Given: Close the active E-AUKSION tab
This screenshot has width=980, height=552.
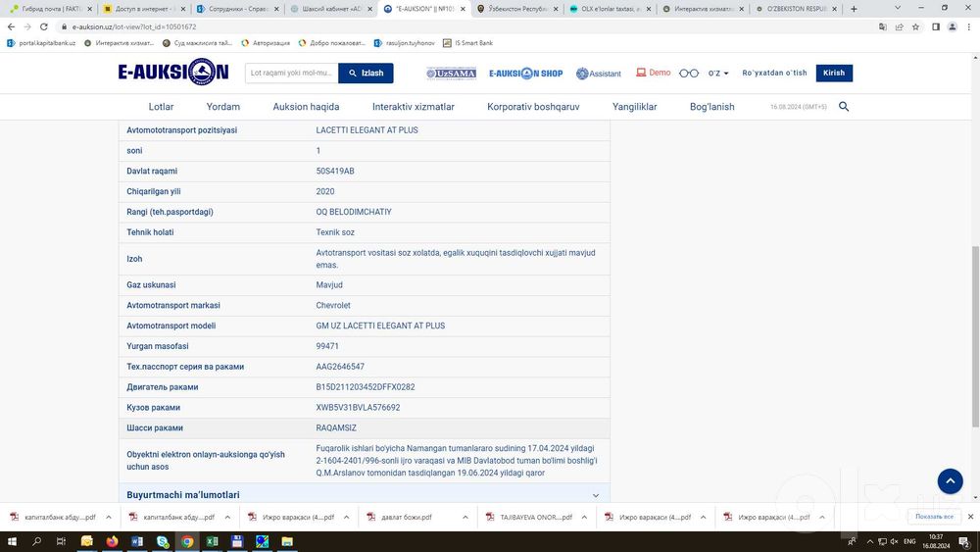Looking at the screenshot, I should coord(464,9).
